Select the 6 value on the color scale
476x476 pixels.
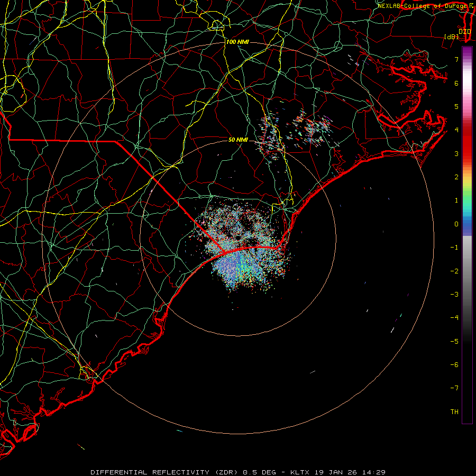pos(456,83)
